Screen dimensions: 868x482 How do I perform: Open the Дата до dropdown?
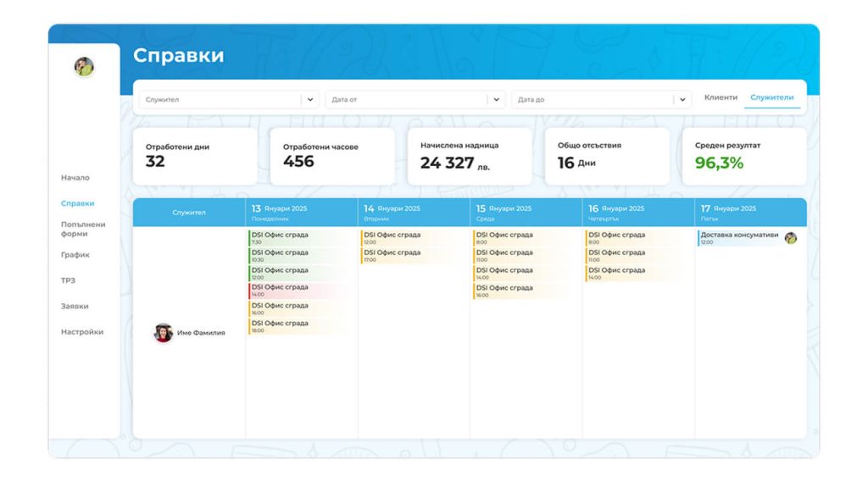(x=601, y=100)
